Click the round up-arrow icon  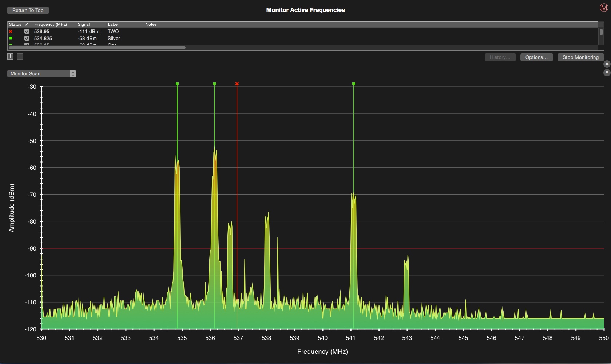tap(607, 64)
